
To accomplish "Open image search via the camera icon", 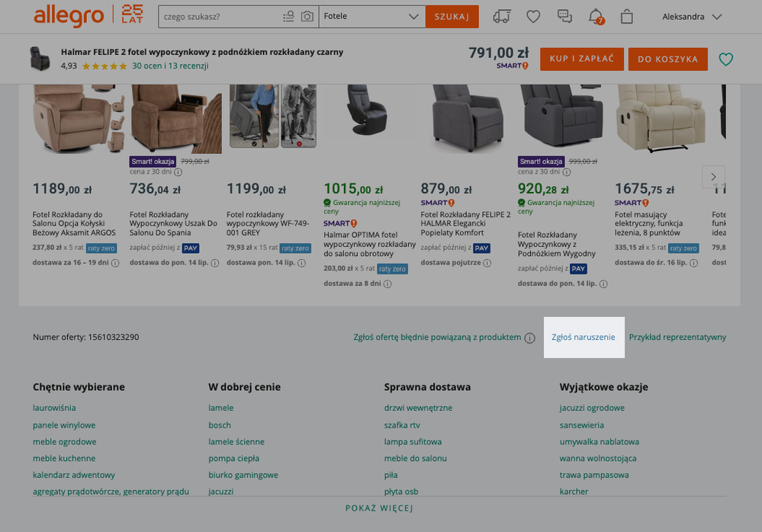I will tap(307, 17).
